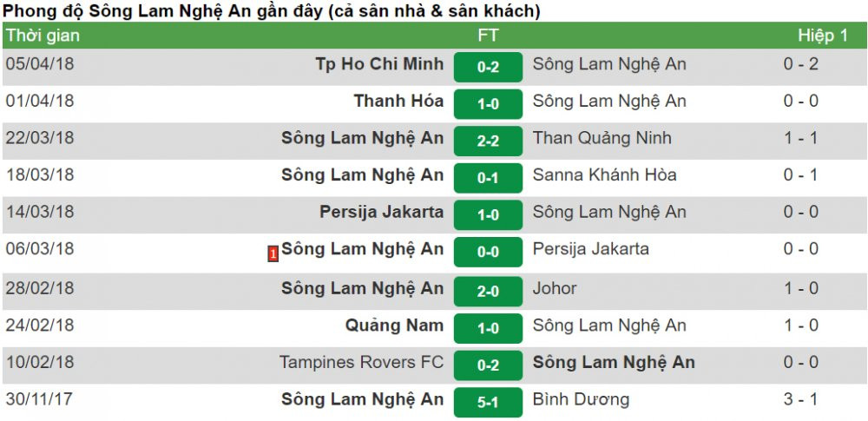Click the Hiệp 1 column header

pyautogui.click(x=823, y=36)
